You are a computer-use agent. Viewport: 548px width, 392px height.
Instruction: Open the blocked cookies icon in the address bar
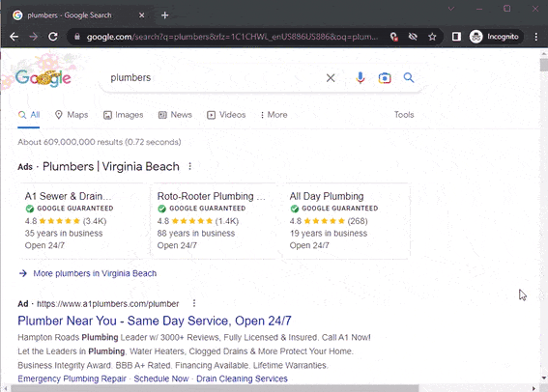[394, 37]
